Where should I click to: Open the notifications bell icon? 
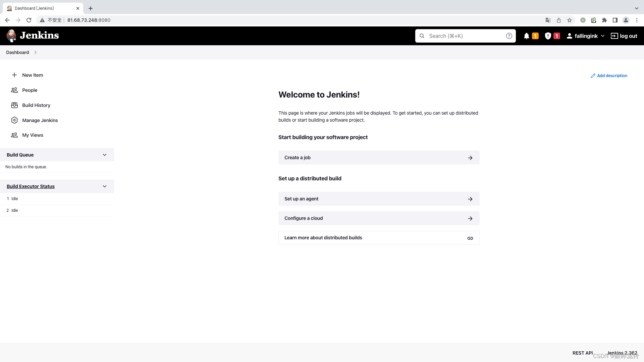[527, 36]
